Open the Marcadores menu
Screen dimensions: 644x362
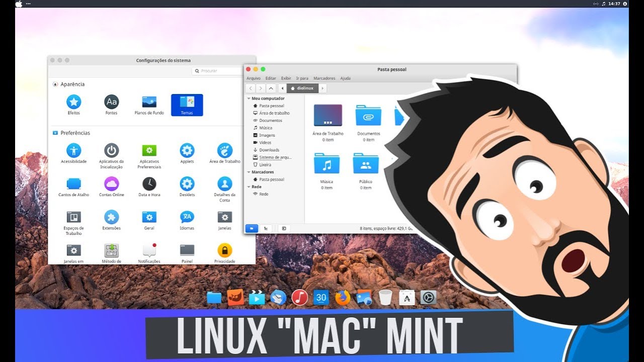click(x=325, y=78)
